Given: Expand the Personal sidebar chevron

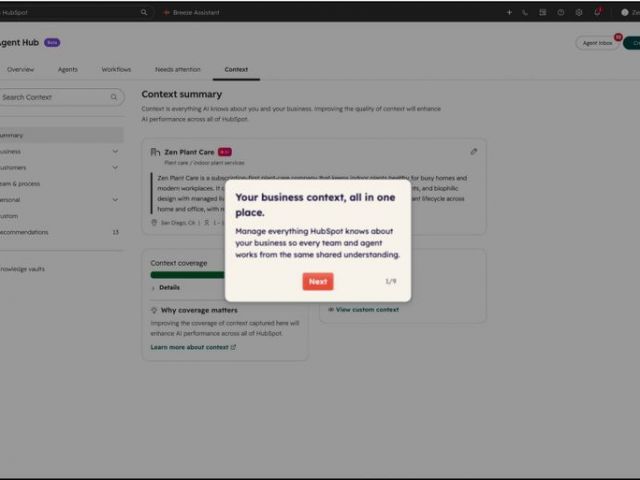Looking at the screenshot, I should click(115, 200).
